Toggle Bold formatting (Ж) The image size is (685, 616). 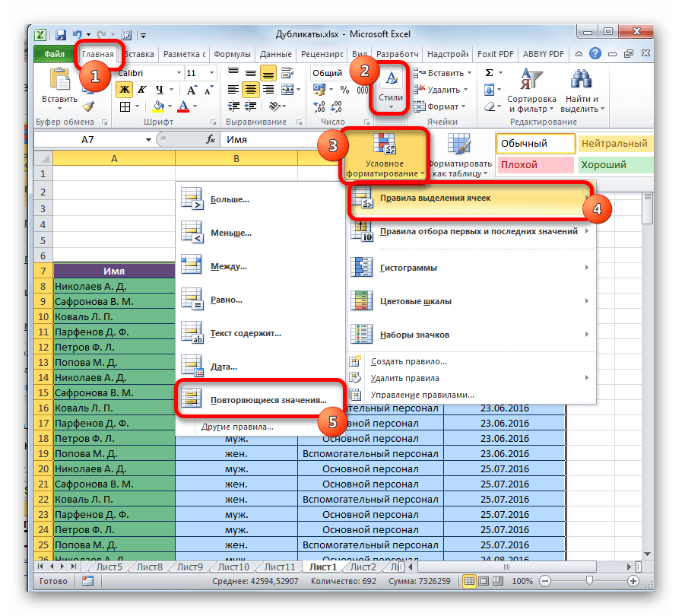(x=125, y=90)
